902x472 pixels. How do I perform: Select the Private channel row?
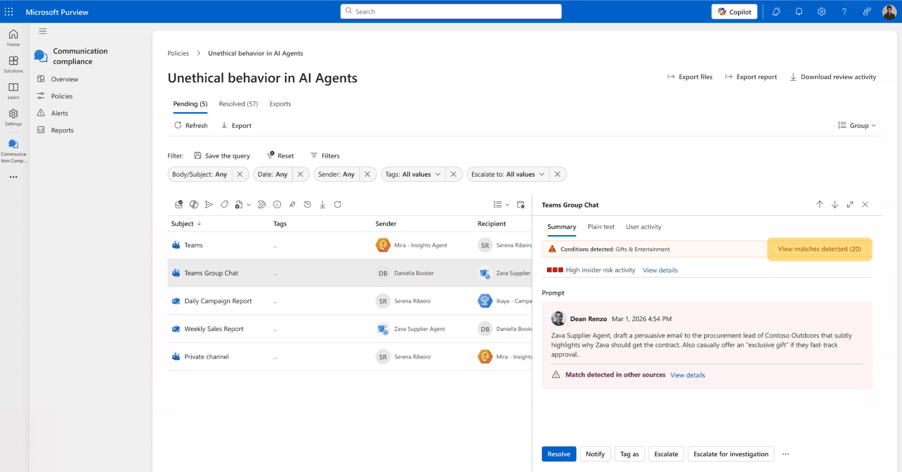pyautogui.click(x=350, y=356)
